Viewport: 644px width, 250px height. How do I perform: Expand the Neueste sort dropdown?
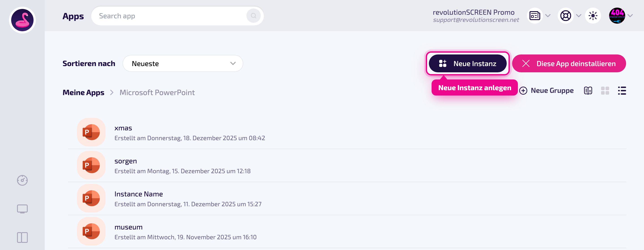tap(183, 63)
